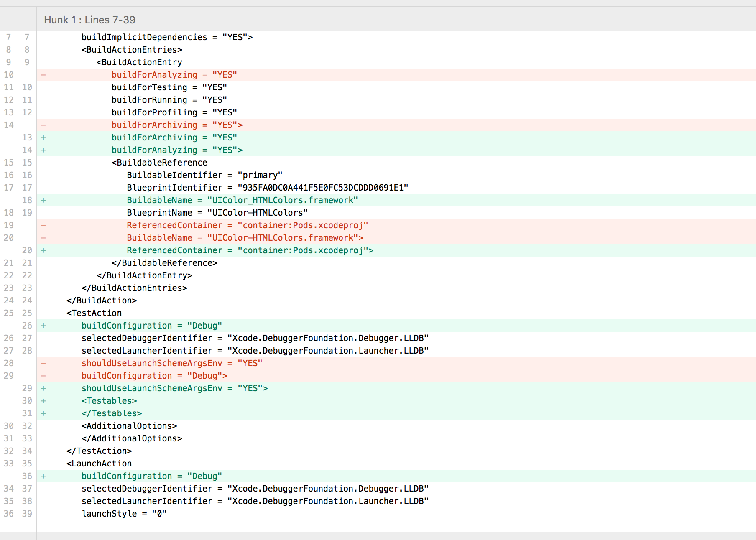Click minus marker on old line 10
Screen dimensions: 756x540
coord(43,75)
